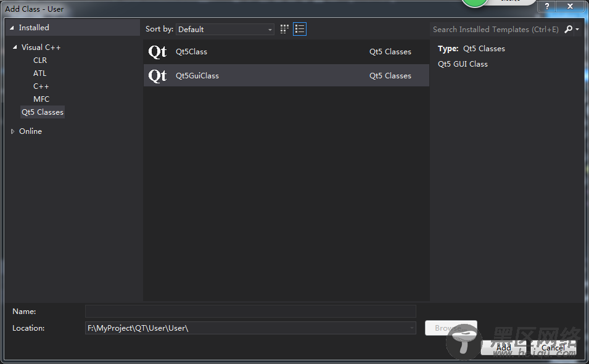Select the Online node label

point(30,131)
